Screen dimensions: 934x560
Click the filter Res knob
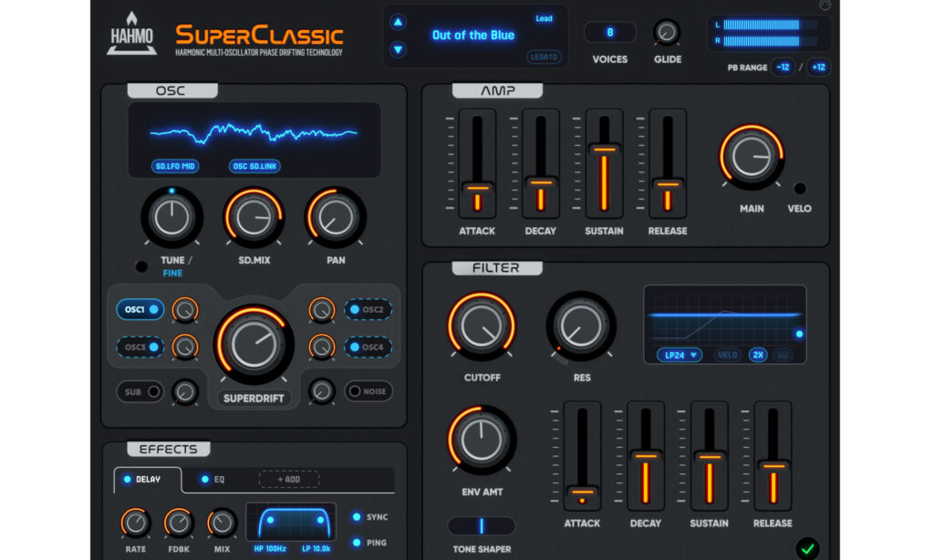click(581, 326)
